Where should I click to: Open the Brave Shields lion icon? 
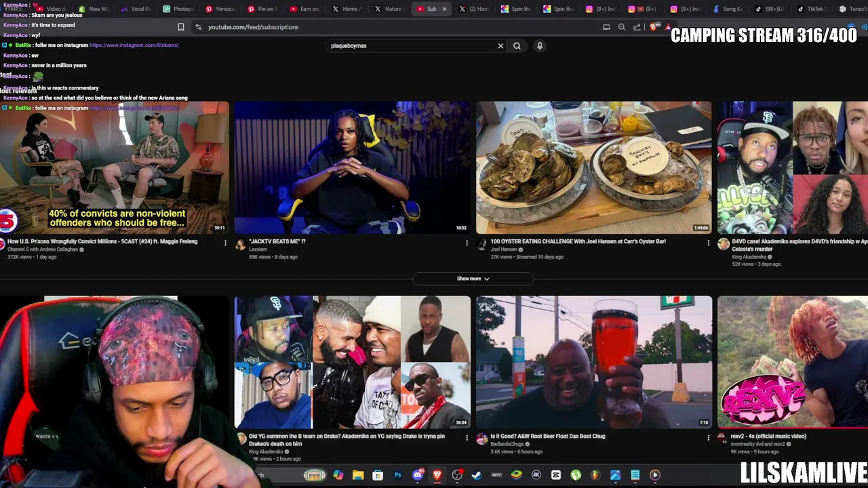coord(653,27)
